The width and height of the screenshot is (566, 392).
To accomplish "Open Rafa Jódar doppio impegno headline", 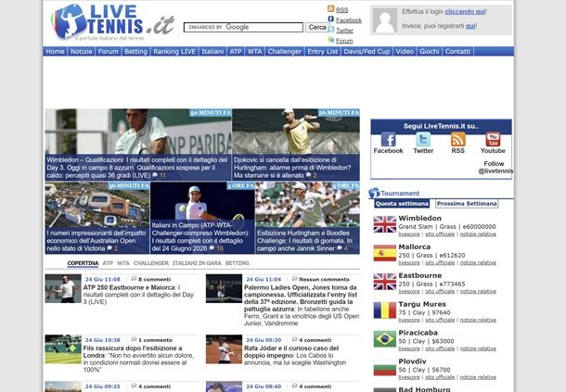I will [x=291, y=351].
